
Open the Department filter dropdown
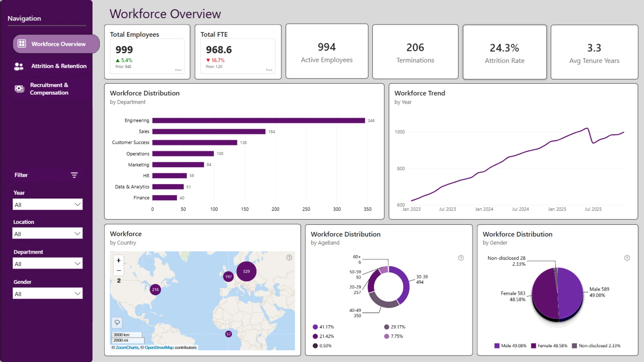point(48,263)
